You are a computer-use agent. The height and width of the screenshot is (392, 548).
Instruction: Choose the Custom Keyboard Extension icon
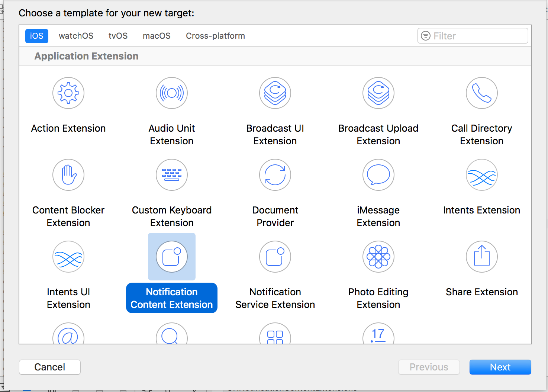[x=172, y=175]
